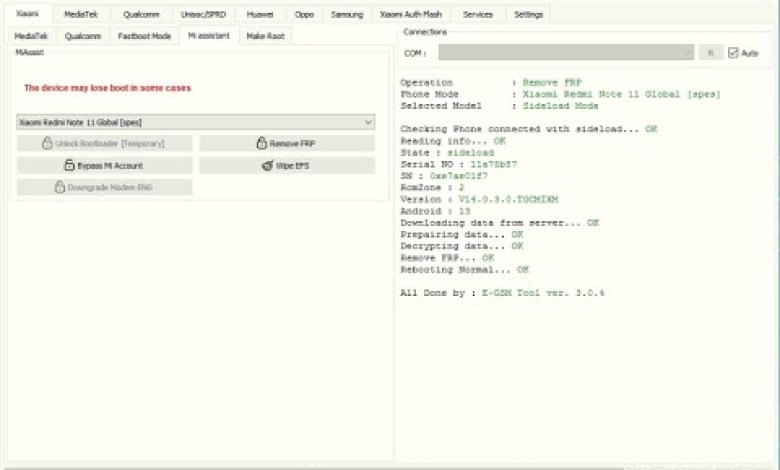Open the Xiaomi Redmi Note 11 model dropdown
780x470 pixels.
click(195, 122)
